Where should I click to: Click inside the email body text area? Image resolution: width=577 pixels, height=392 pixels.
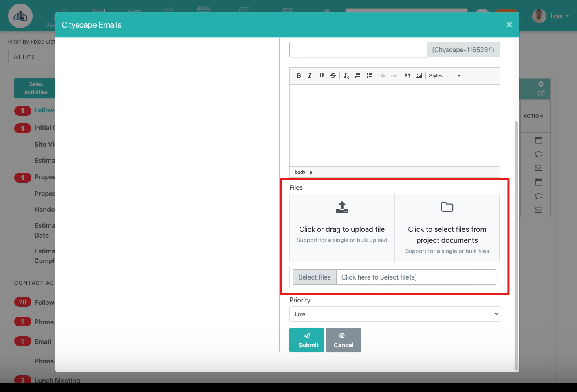click(394, 125)
